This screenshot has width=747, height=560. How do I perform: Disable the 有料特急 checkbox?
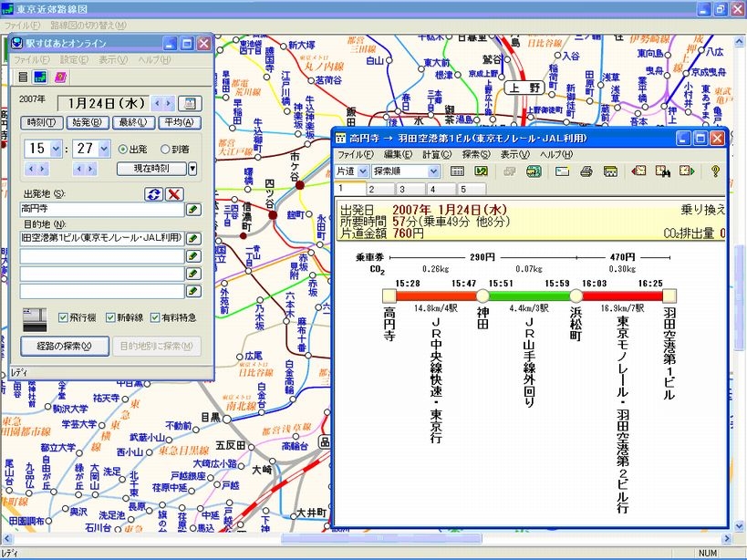pyautogui.click(x=154, y=317)
